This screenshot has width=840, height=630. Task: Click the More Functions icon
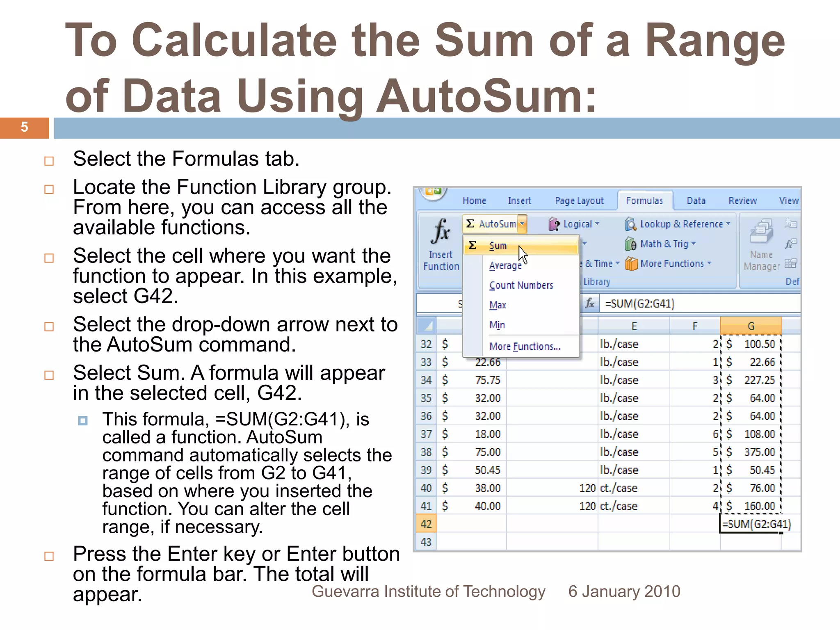tap(631, 264)
